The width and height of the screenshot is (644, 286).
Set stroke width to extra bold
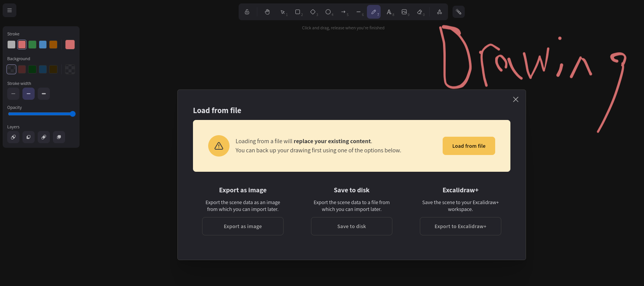click(44, 94)
